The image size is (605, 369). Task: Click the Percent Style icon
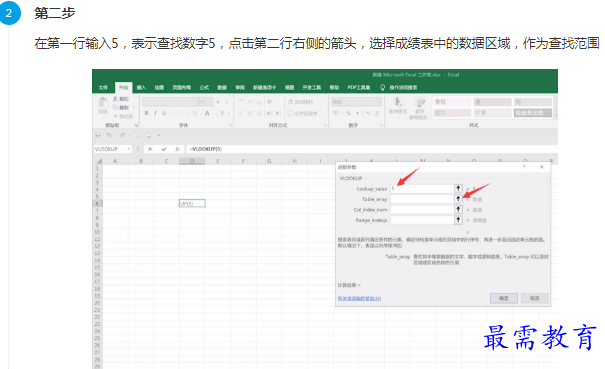(348, 113)
